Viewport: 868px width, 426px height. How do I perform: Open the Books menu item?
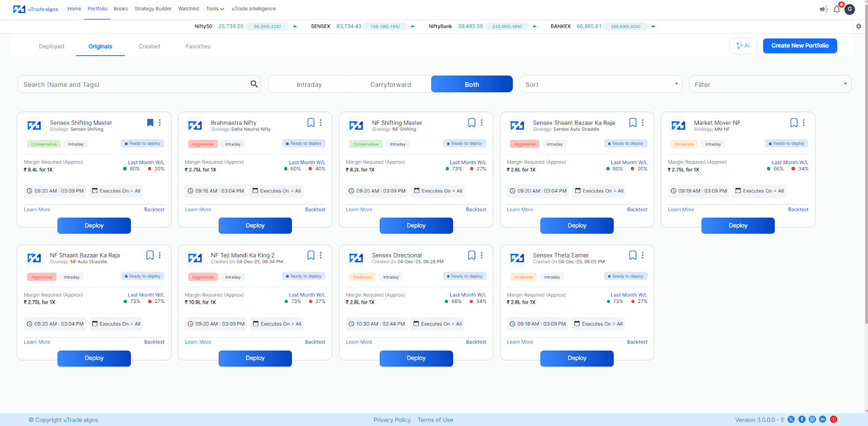tap(121, 9)
